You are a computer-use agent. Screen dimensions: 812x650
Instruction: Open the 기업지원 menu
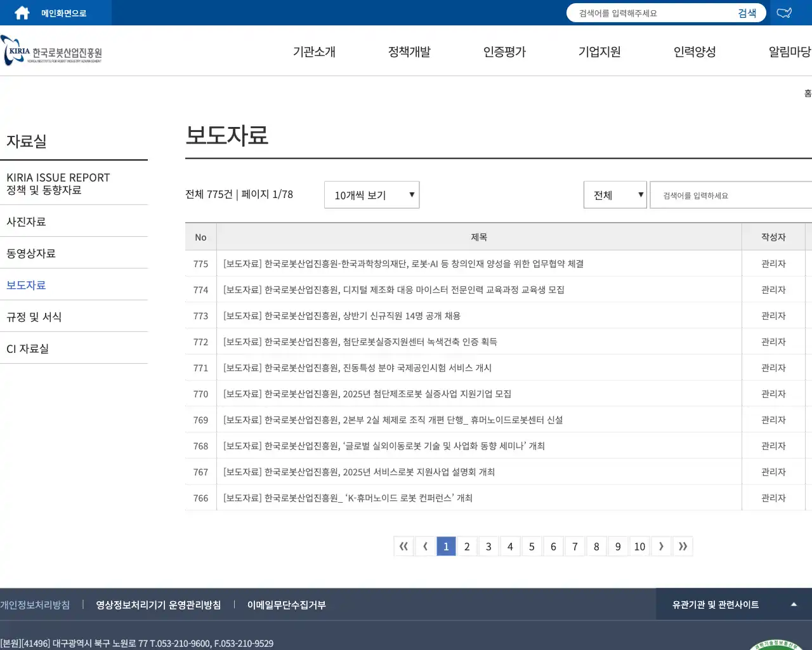tap(599, 52)
